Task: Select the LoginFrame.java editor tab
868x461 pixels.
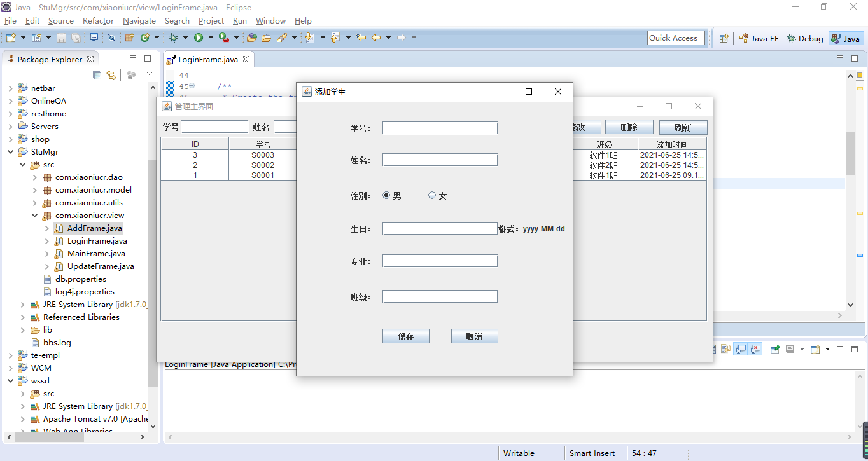Action: (207, 59)
